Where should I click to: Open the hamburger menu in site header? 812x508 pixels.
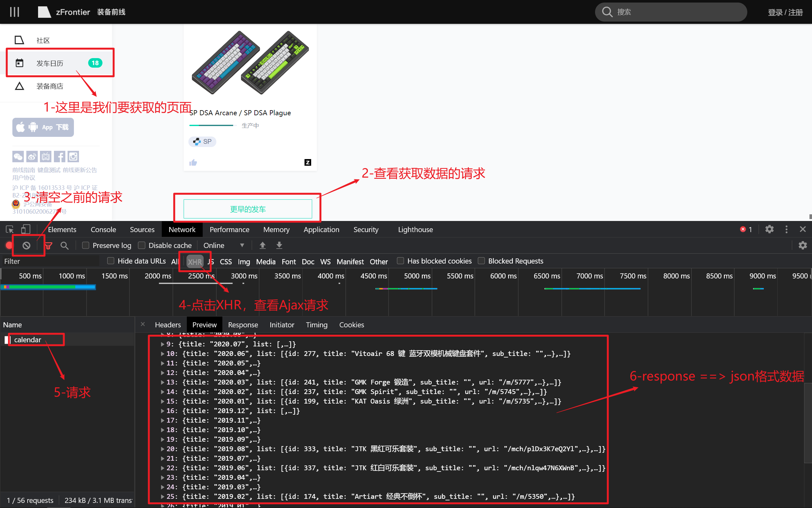point(14,12)
